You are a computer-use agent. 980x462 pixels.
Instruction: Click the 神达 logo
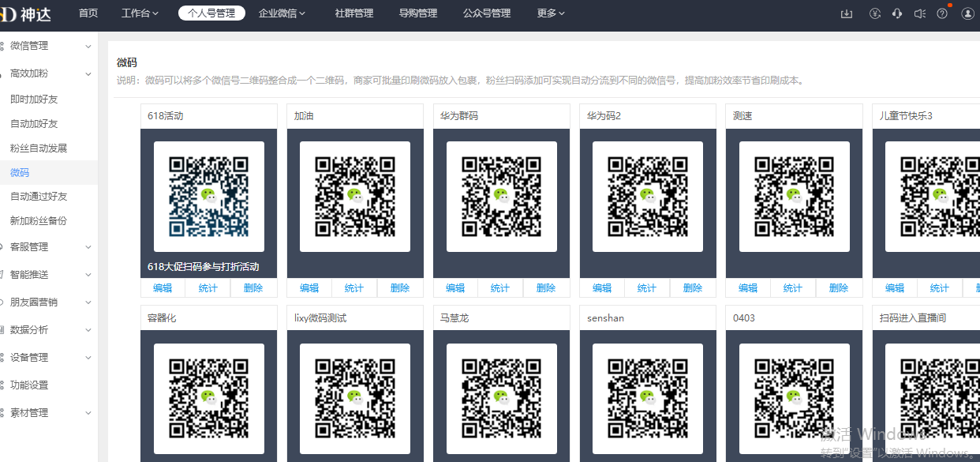pos(25,13)
